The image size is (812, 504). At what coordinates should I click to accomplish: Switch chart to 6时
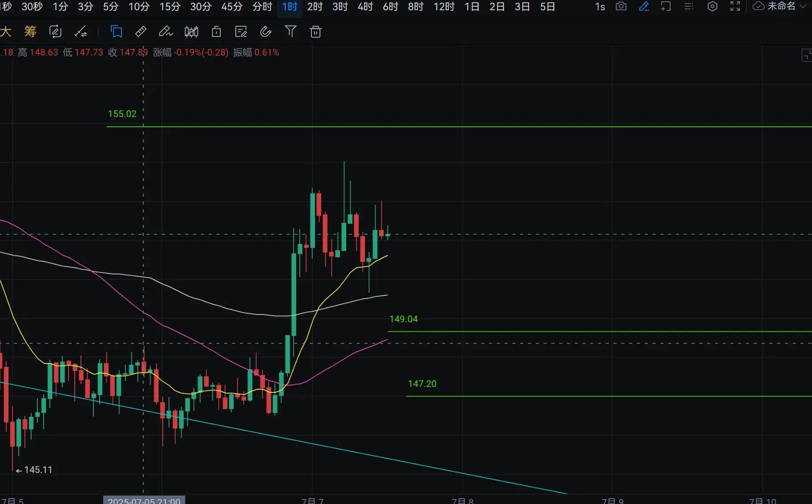[391, 7]
